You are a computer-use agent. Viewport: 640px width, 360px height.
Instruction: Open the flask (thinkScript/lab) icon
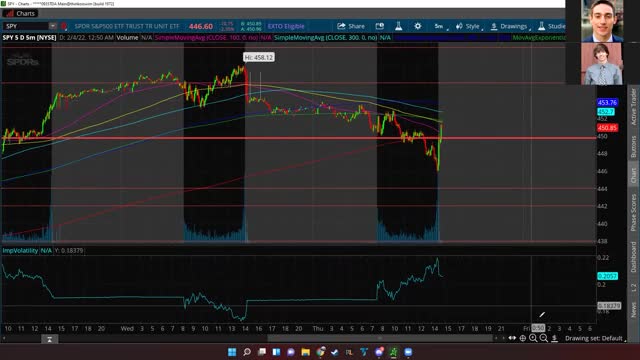(398, 26)
